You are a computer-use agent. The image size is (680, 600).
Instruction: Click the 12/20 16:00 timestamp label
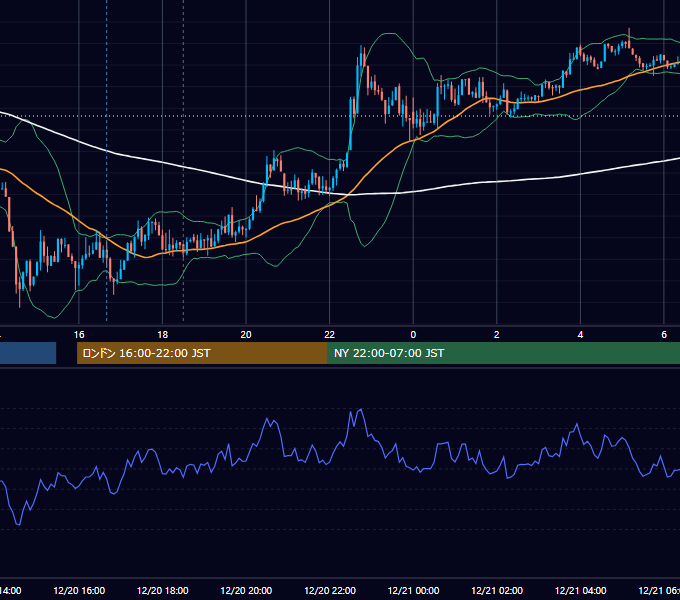click(x=79, y=590)
